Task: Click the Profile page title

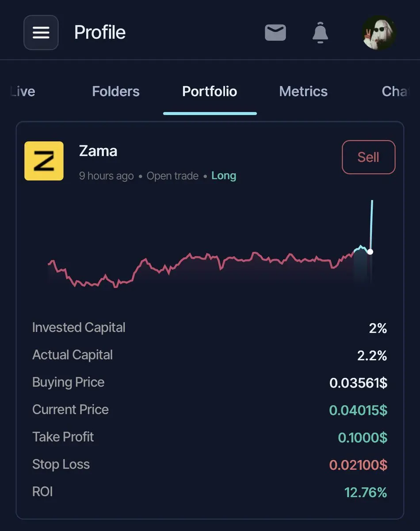Action: pyautogui.click(x=100, y=32)
